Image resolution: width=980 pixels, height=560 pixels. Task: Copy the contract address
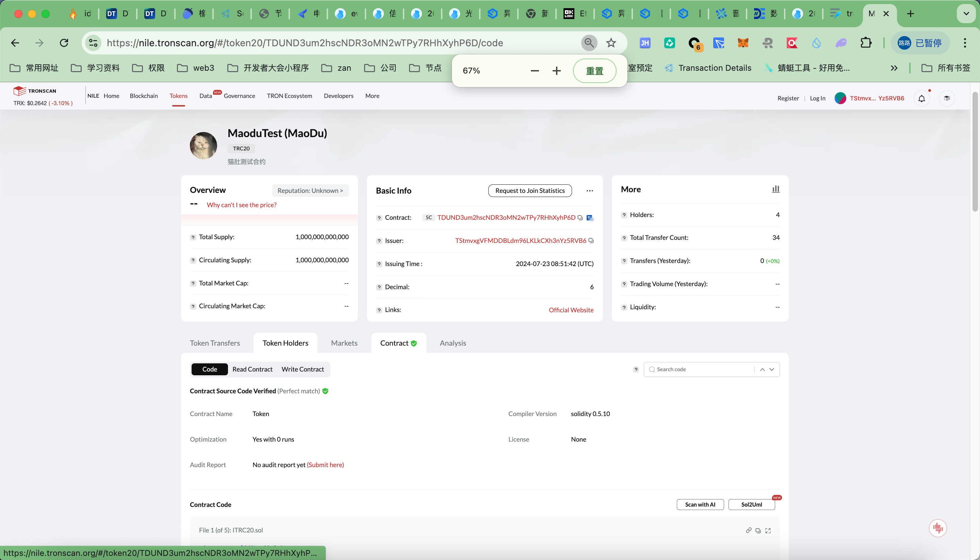pos(580,218)
